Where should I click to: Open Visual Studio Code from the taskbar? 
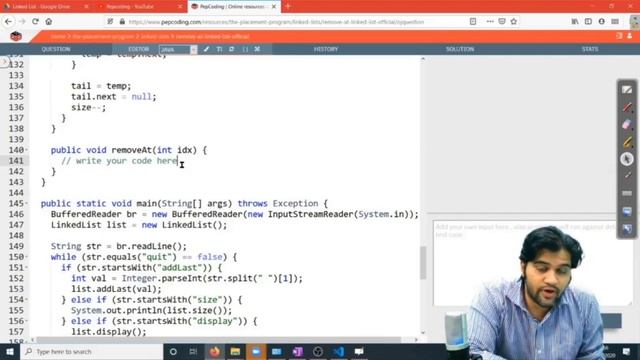(x=338, y=351)
